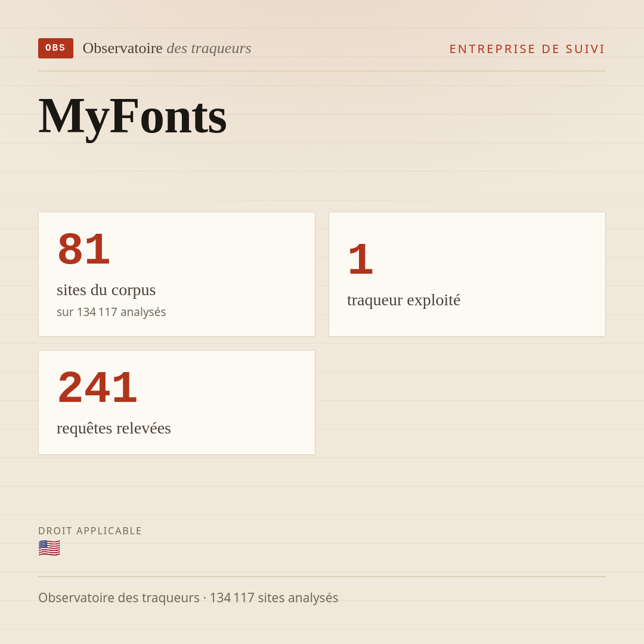The image size is (644, 644).
Task: Click the 81 sites count figure
Action: tap(83, 249)
